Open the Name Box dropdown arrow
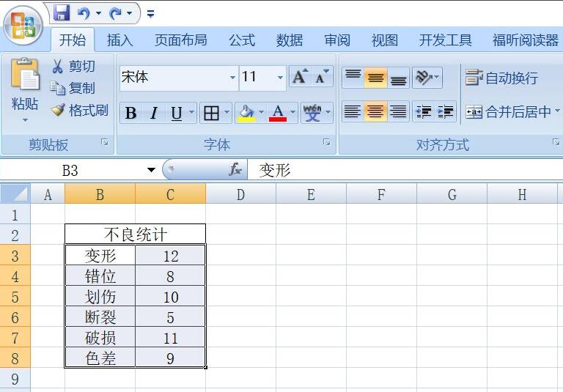Image resolution: width=563 pixels, height=392 pixels. (151, 170)
